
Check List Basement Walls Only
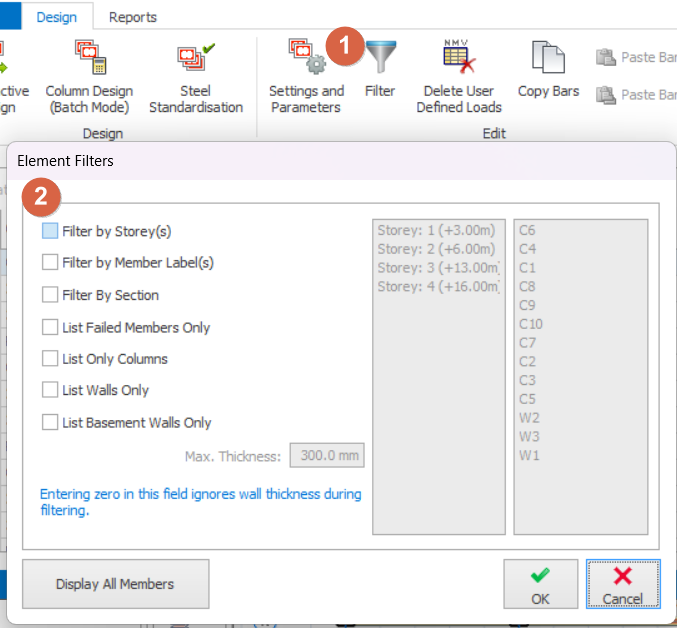pyautogui.click(x=50, y=422)
